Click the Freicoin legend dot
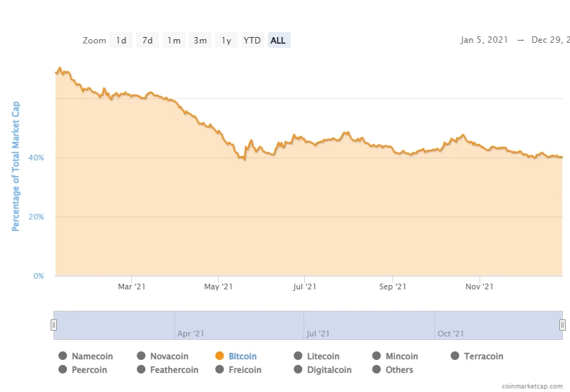570x392 pixels. click(x=219, y=370)
